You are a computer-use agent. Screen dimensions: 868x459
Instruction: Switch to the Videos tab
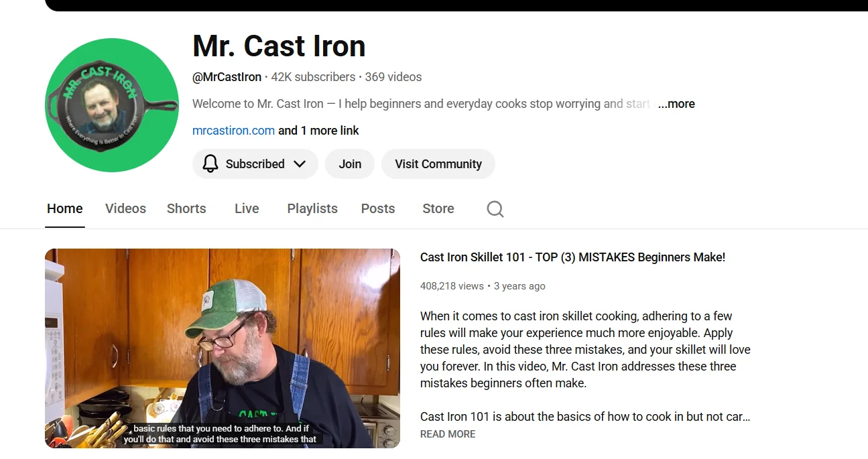click(125, 208)
